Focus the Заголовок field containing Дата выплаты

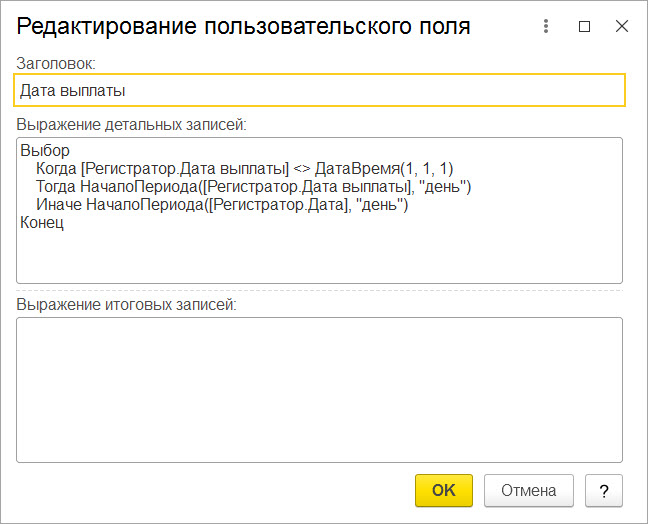point(319,90)
